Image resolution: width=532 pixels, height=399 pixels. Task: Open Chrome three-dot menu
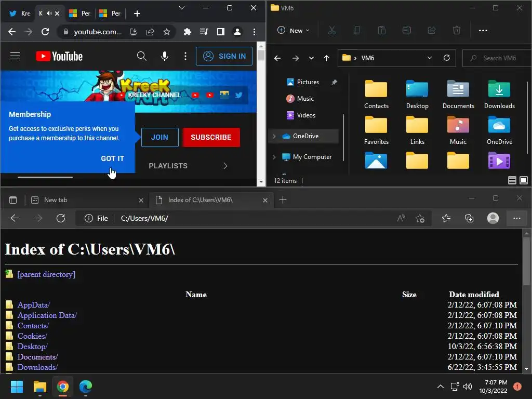(x=254, y=32)
